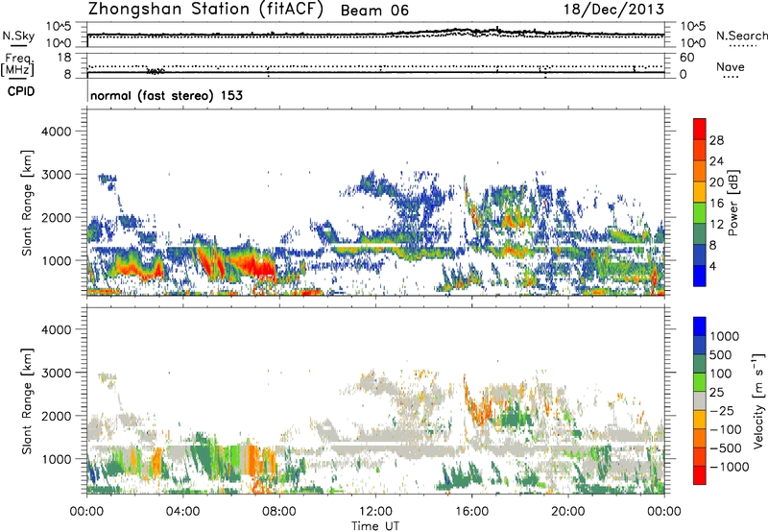Click the "28" label on Power colorbar
The width and height of the screenshot is (768, 532).
point(716,140)
